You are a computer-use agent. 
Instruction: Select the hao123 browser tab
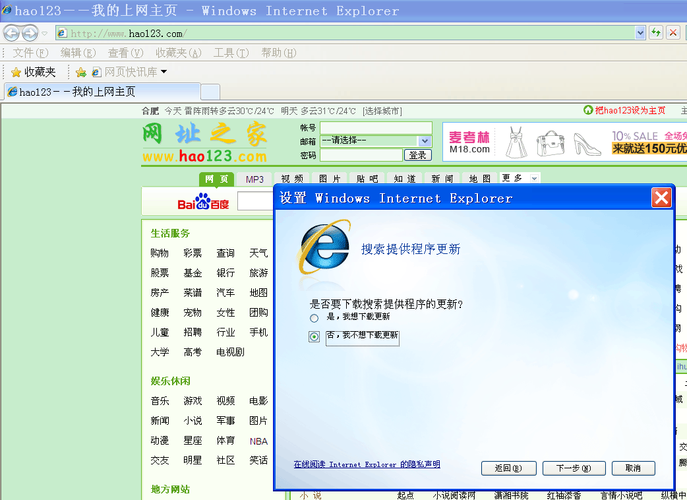102,92
